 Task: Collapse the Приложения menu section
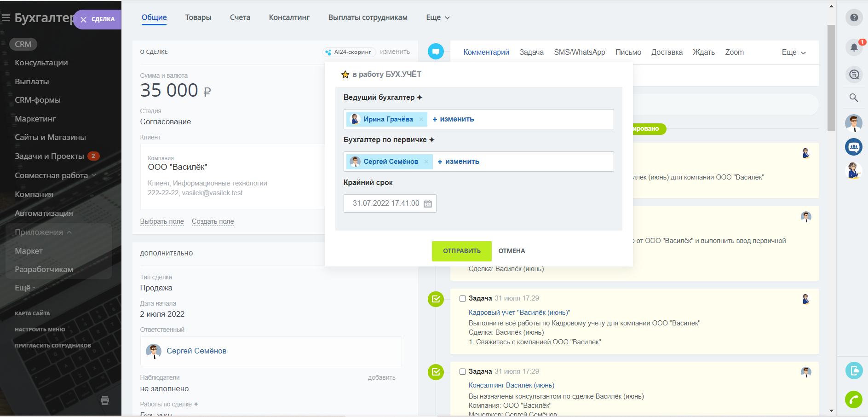pos(43,232)
